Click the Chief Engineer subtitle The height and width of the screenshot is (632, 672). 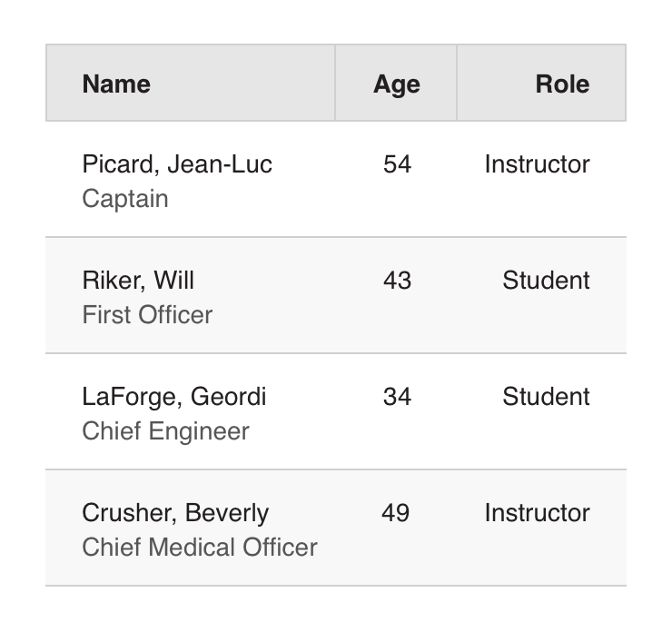coord(165,431)
